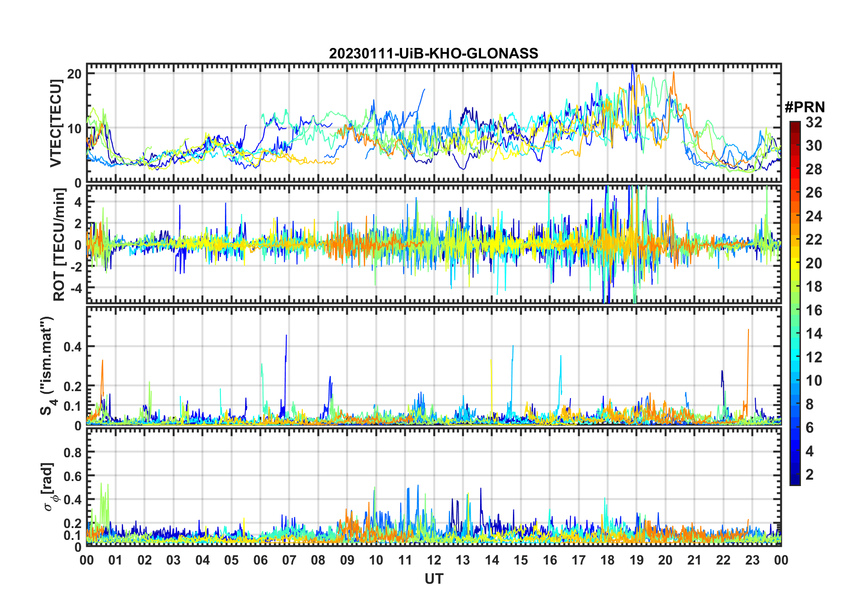The width and height of the screenshot is (868, 607).
Task: Select x-axis hour label "15"
Action: point(521,560)
